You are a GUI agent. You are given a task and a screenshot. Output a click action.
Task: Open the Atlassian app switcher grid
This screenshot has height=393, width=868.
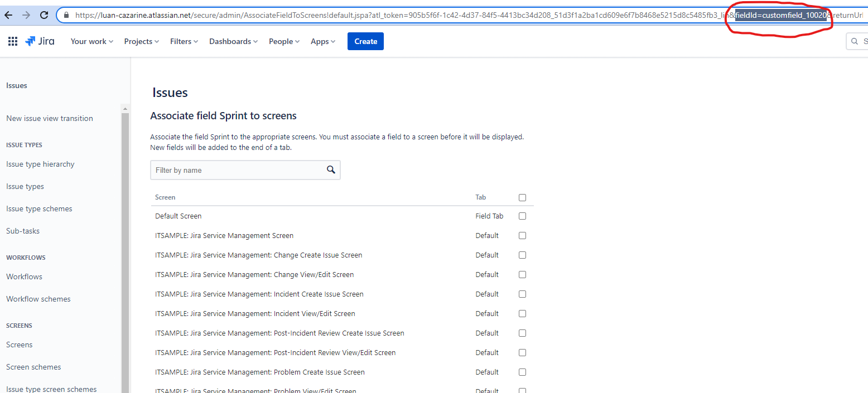pyautogui.click(x=12, y=41)
